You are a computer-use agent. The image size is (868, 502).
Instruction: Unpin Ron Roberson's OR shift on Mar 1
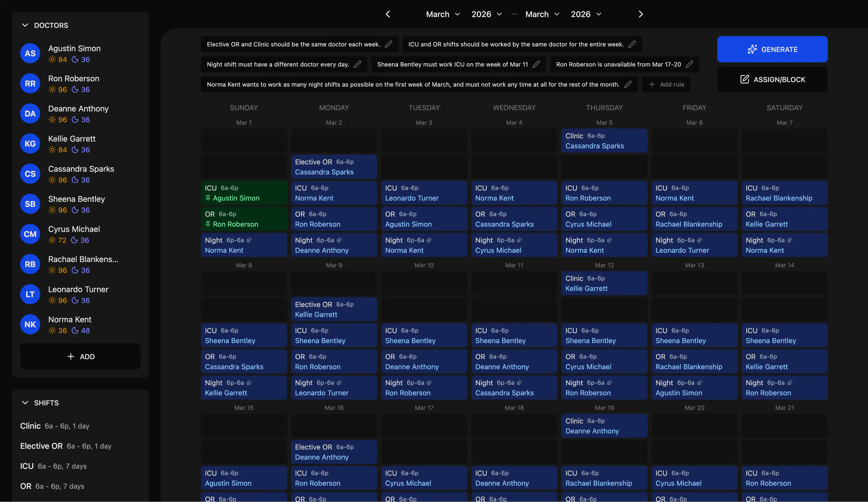click(208, 224)
